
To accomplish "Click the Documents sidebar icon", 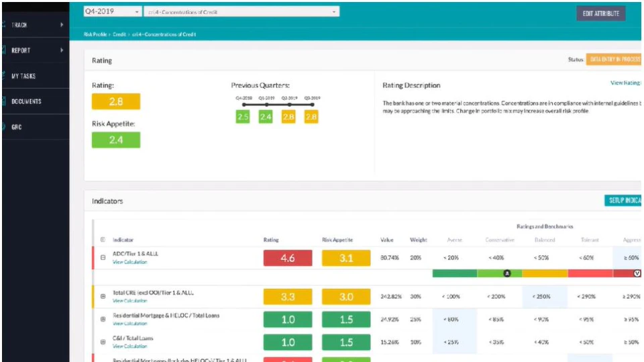I will 3,101.
